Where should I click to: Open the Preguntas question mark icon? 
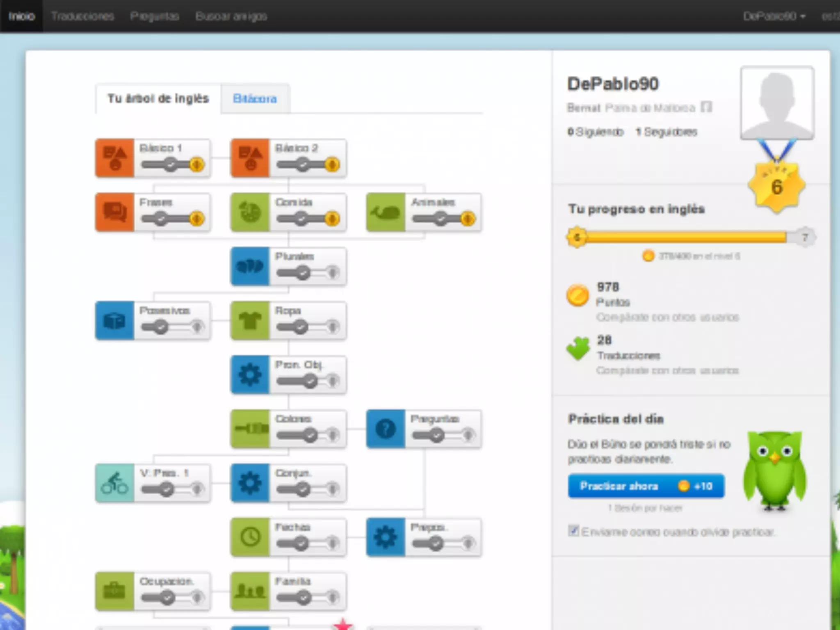[386, 429]
